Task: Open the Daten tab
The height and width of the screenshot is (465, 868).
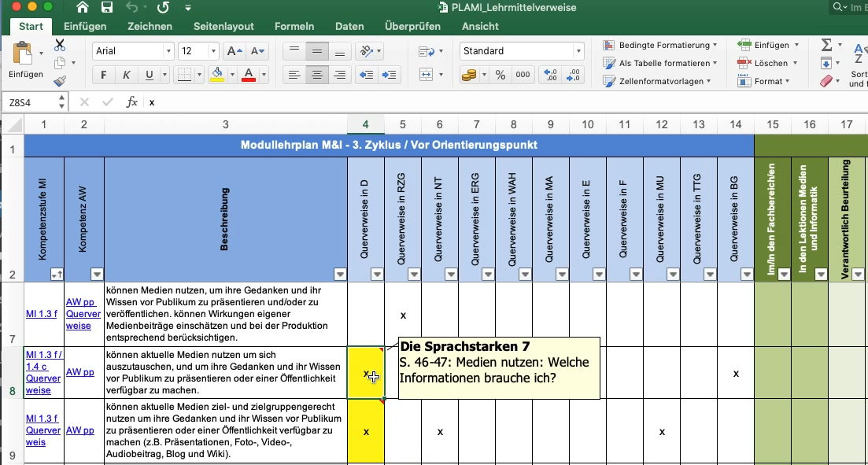Action: [350, 26]
